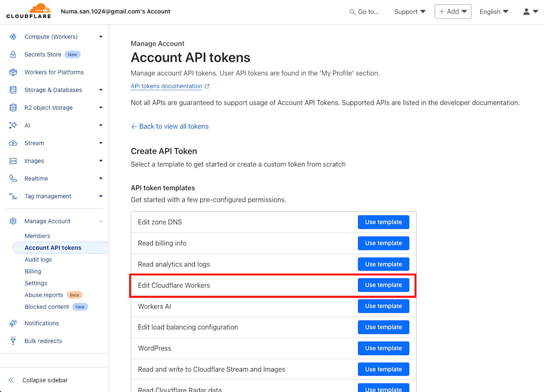
Task: Click the Storage & Databases icon
Action: [13, 90]
